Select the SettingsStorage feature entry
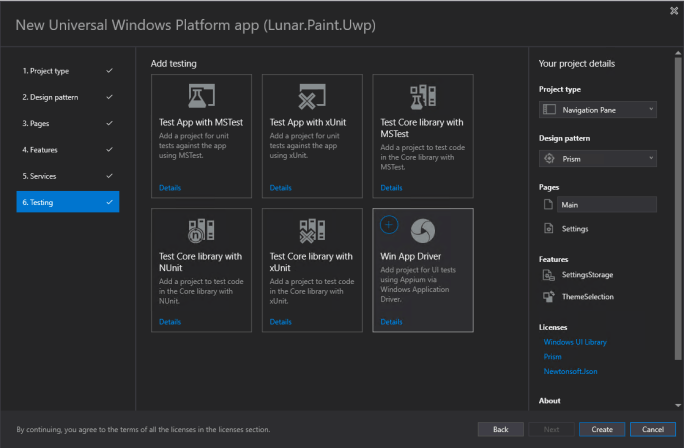Image resolution: width=684 pixels, height=448 pixels. (587, 275)
